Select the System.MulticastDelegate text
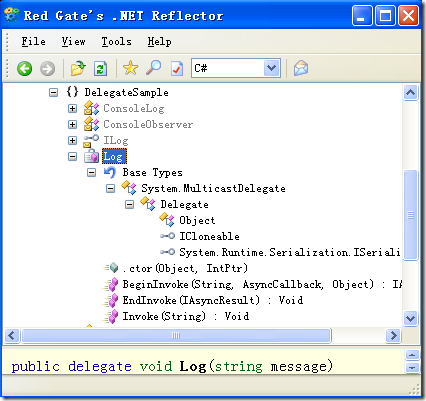 (213, 188)
